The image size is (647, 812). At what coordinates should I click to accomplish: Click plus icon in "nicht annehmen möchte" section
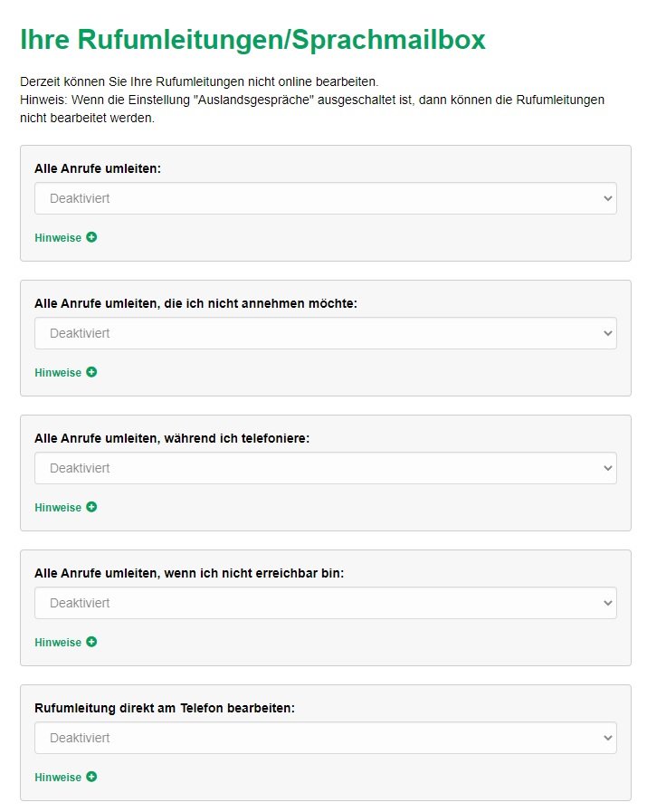click(x=91, y=372)
